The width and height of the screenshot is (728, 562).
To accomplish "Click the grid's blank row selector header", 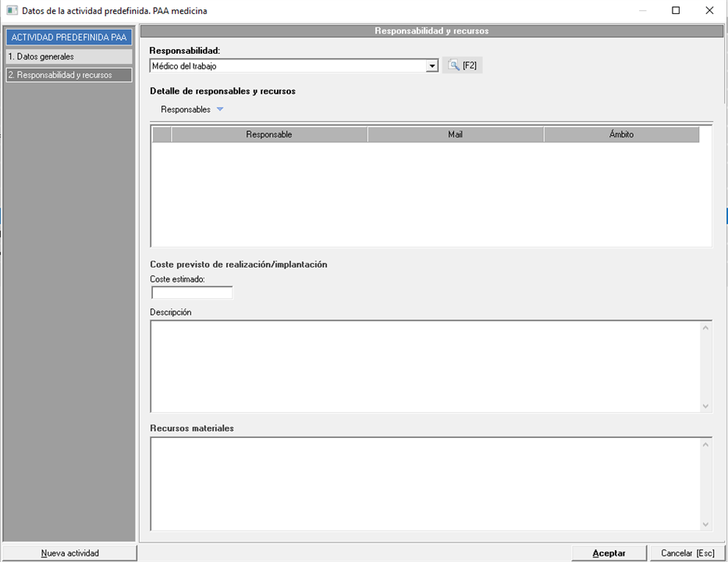I will click(x=162, y=135).
